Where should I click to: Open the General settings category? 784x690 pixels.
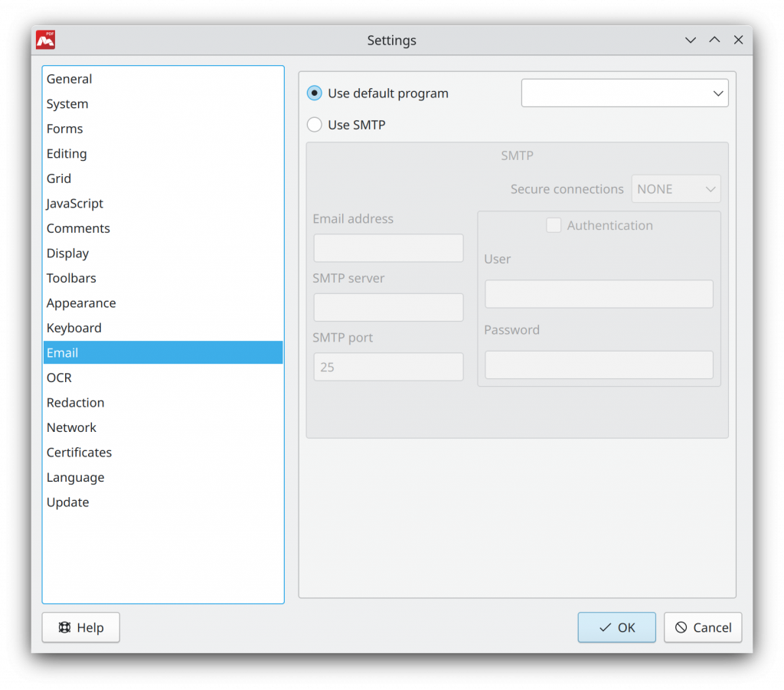tap(69, 78)
